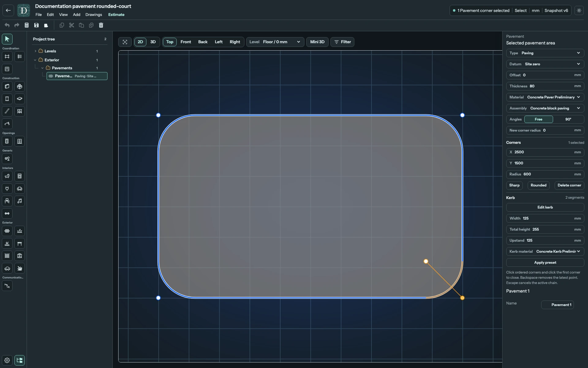Open the Level Floor dropdown

275,42
